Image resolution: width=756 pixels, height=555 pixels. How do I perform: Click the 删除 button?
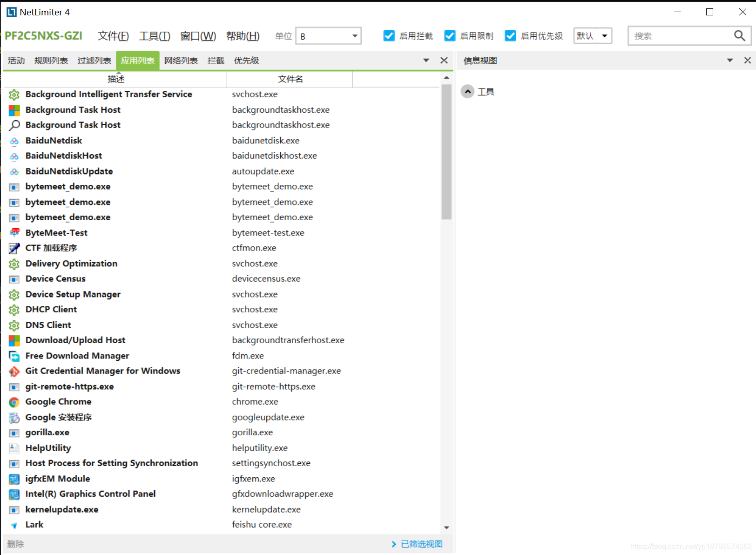tap(16, 544)
